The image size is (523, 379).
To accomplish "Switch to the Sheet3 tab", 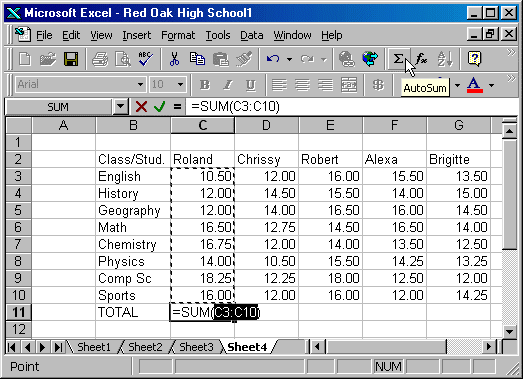I will pyautogui.click(x=196, y=347).
